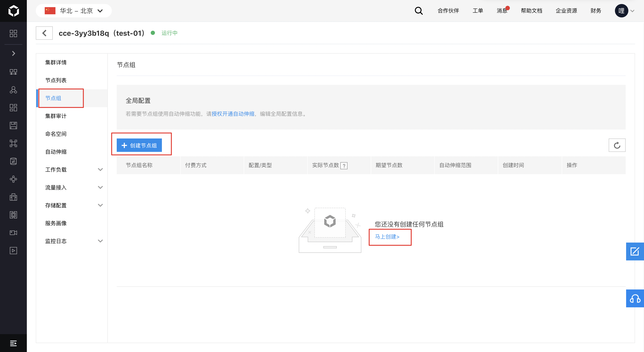Expand the left rail with the chevron icon
The height and width of the screenshot is (352, 644).
pyautogui.click(x=13, y=53)
